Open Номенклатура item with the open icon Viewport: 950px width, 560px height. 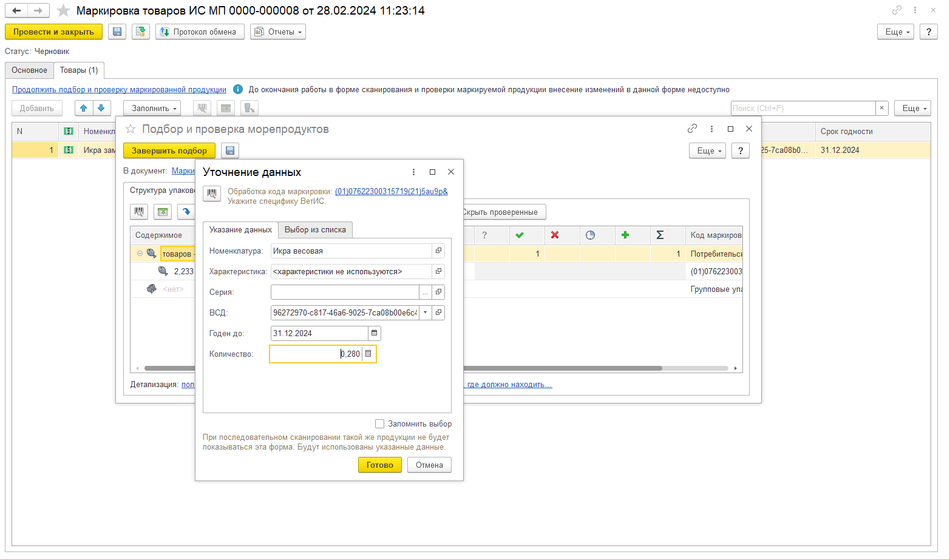coord(438,251)
